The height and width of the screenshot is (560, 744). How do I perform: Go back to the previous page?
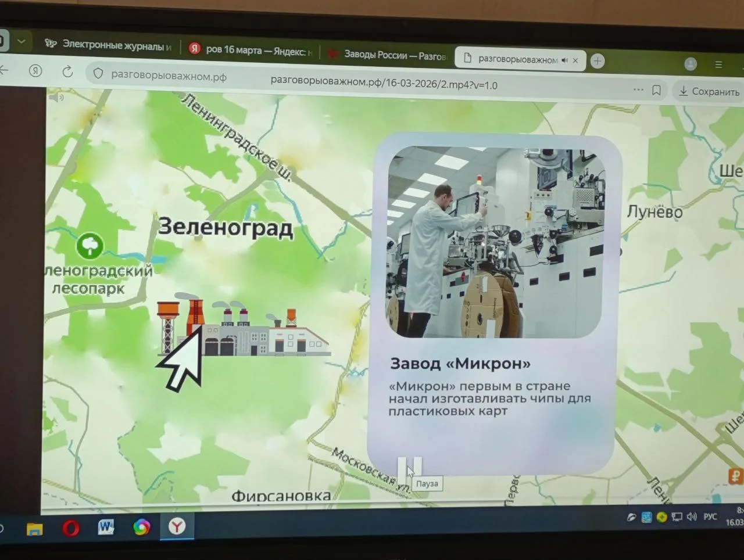pyautogui.click(x=4, y=70)
